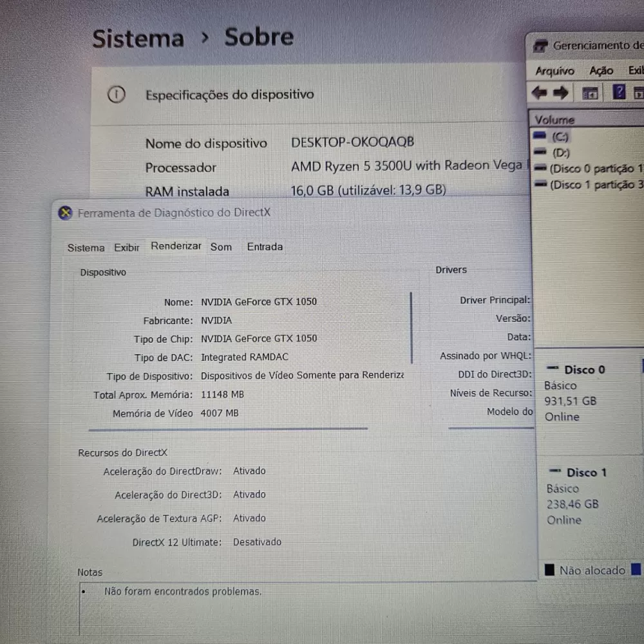This screenshot has width=644, height=644.
Task: Click the Sistema breadcrumb link in Settings
Action: pyautogui.click(x=138, y=39)
